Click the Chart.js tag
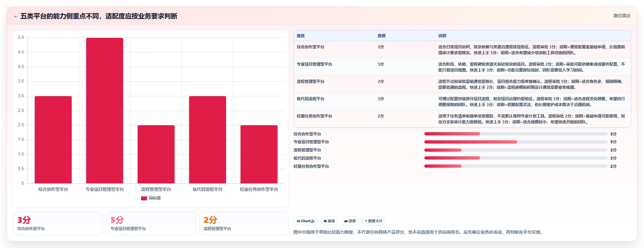Image resolution: width=644 pixels, height=248 pixels. click(x=306, y=221)
